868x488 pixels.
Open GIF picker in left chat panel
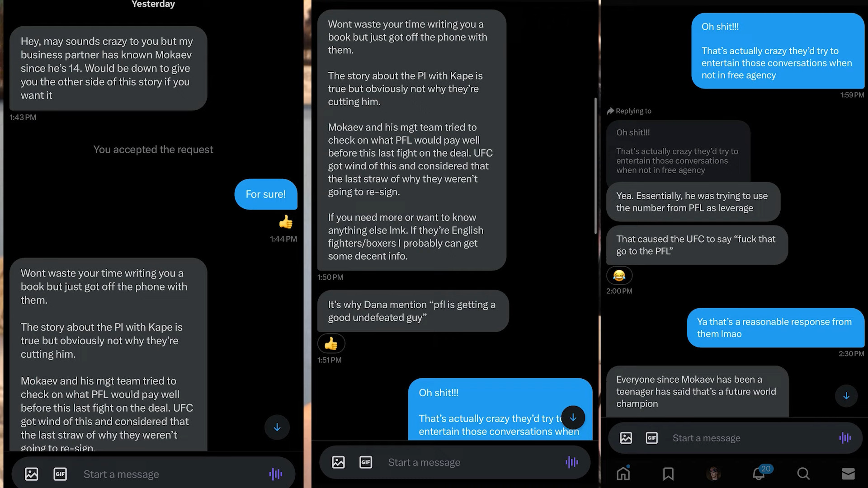(x=60, y=474)
